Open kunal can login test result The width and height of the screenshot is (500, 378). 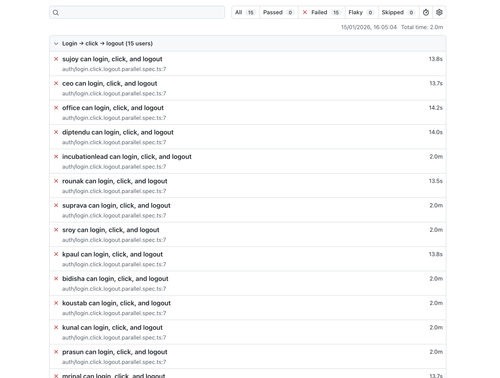click(x=112, y=327)
